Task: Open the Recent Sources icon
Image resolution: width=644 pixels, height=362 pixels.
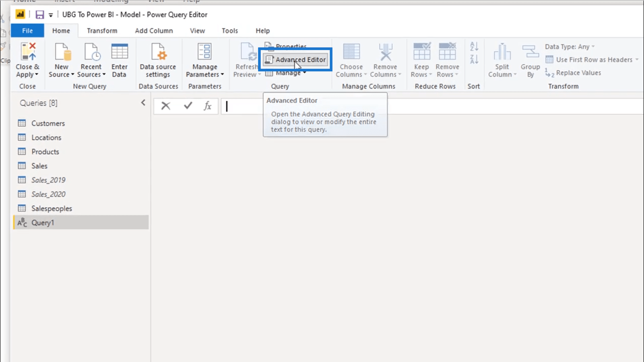Action: pyautogui.click(x=92, y=52)
